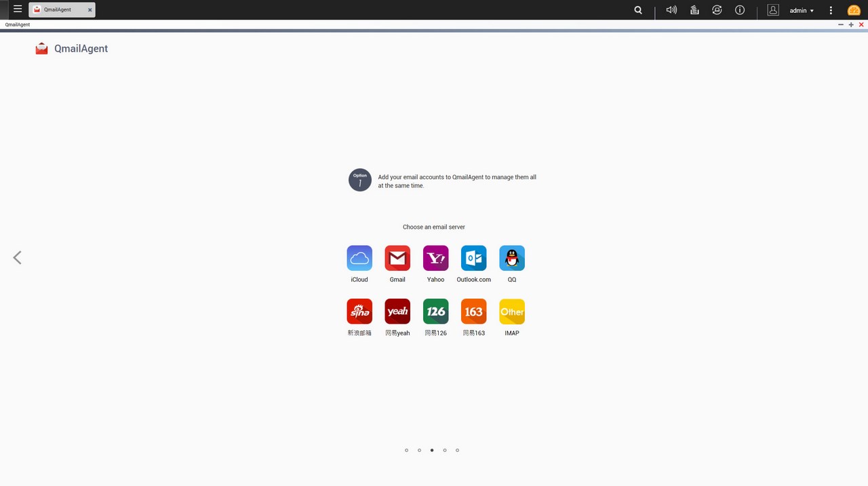The height and width of the screenshot is (486, 868).
Task: Click the QmailAgent envelope logo
Action: pyautogui.click(x=42, y=48)
